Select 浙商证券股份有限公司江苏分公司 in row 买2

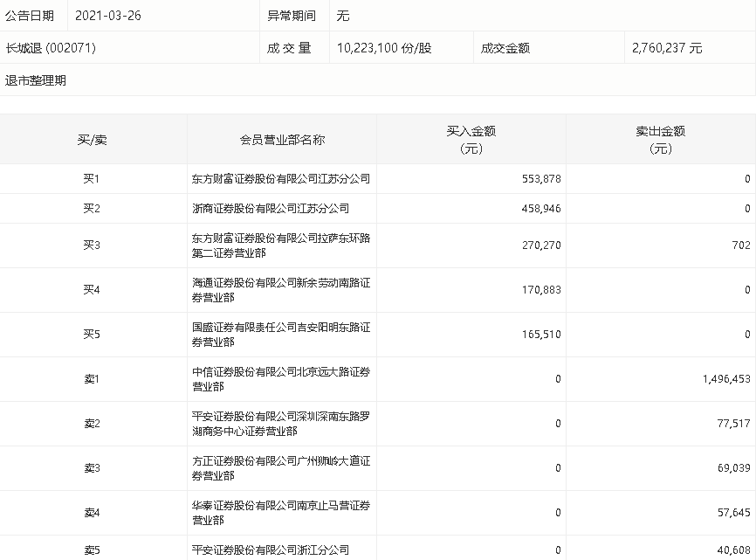[271, 209]
